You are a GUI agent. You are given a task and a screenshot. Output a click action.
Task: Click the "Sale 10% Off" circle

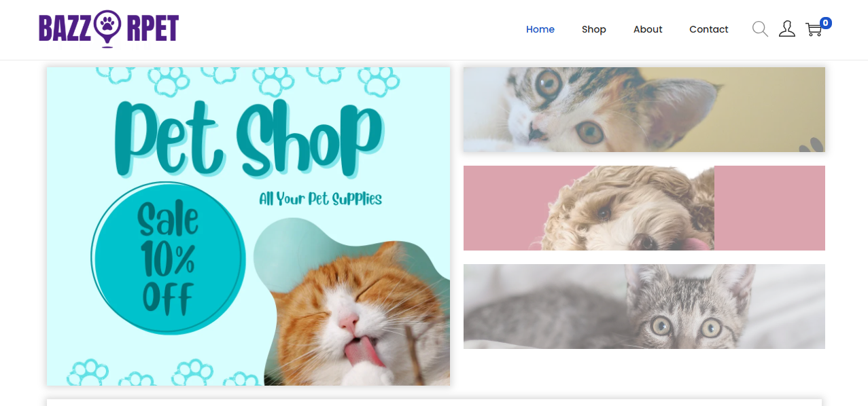[168, 258]
